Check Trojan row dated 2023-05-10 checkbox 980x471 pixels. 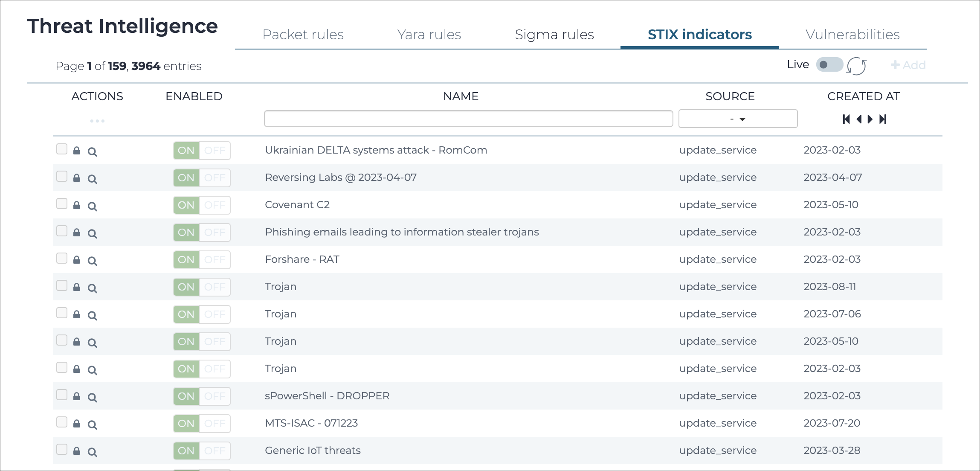pos(62,340)
